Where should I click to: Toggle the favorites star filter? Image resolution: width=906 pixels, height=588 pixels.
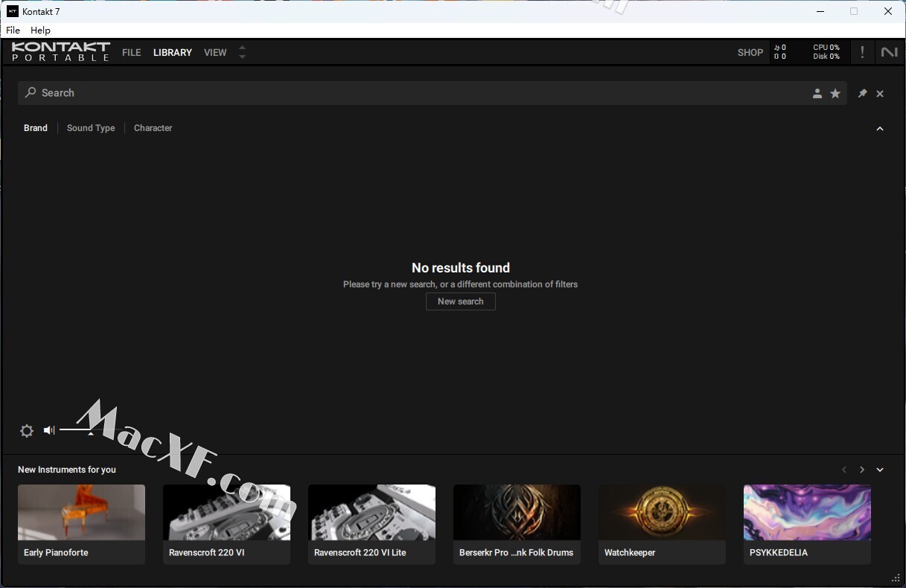pos(835,93)
